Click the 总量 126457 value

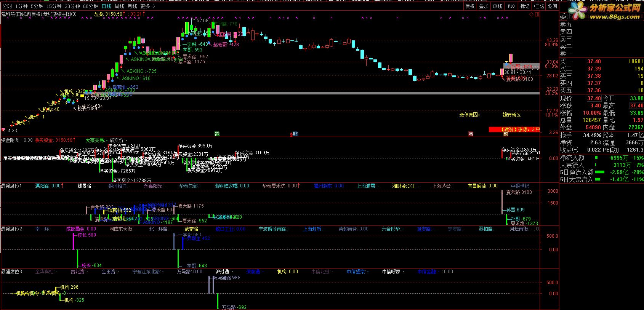point(592,120)
